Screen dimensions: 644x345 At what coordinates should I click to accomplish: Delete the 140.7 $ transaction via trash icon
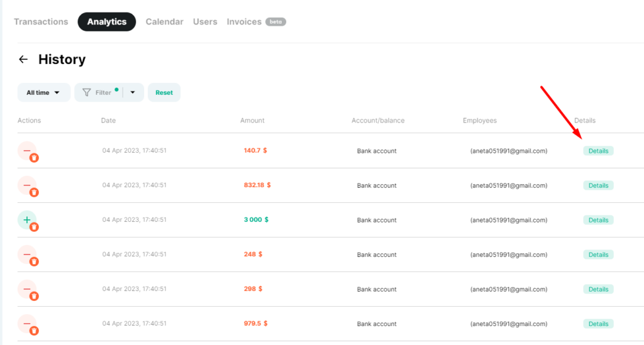point(34,158)
